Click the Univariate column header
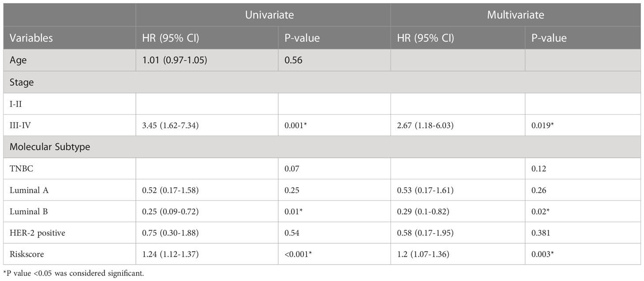 click(270, 15)
